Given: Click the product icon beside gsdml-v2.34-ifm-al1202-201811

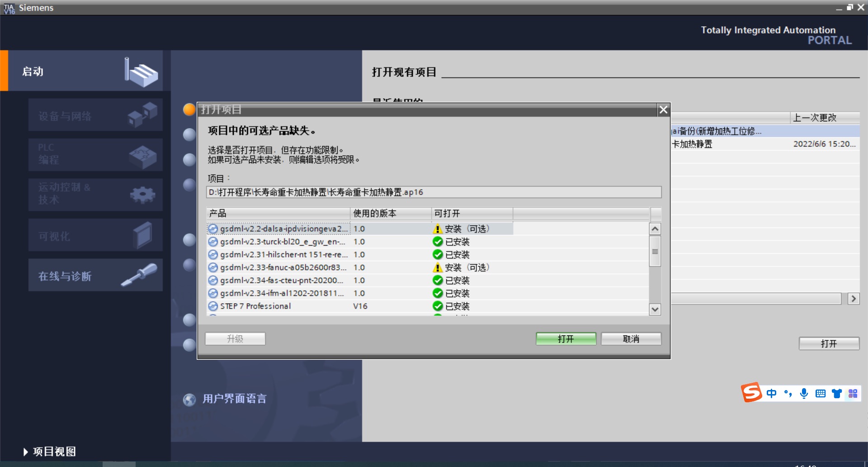Looking at the screenshot, I should 213,293.
